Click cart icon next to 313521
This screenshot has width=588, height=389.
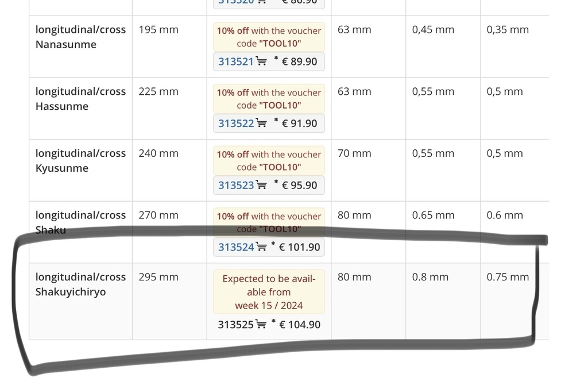pyautogui.click(x=261, y=61)
